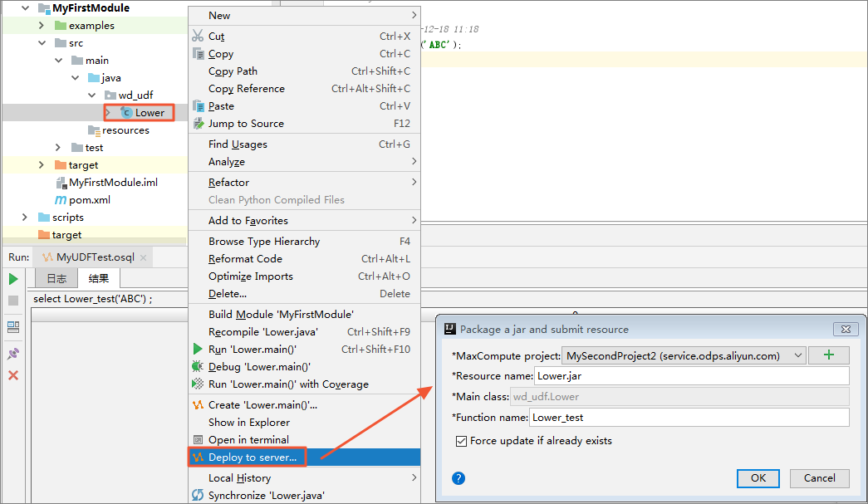
Task: Open Add to Favorites submenu
Action: [305, 221]
